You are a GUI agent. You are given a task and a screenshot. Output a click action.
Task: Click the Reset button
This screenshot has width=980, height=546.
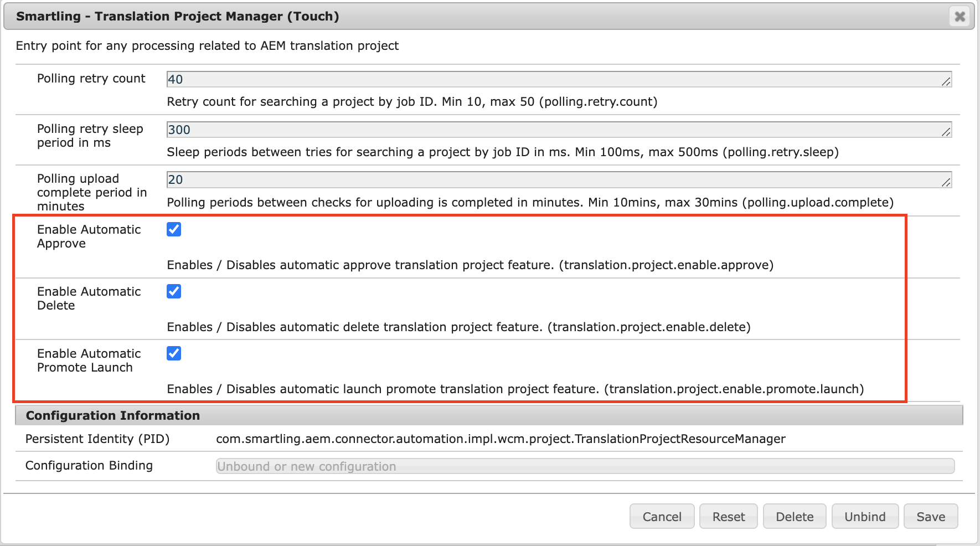pyautogui.click(x=729, y=517)
